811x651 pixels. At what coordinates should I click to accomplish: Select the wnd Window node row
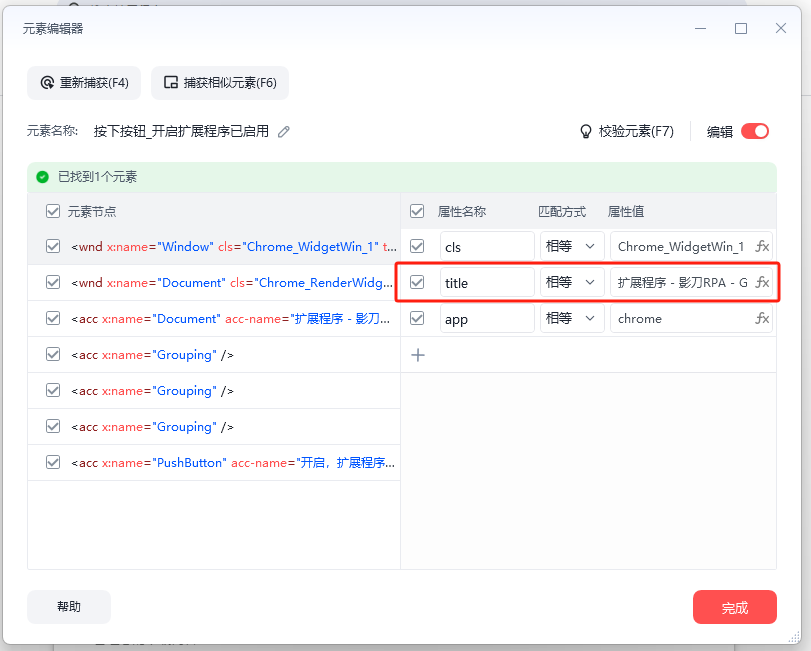click(x=230, y=247)
